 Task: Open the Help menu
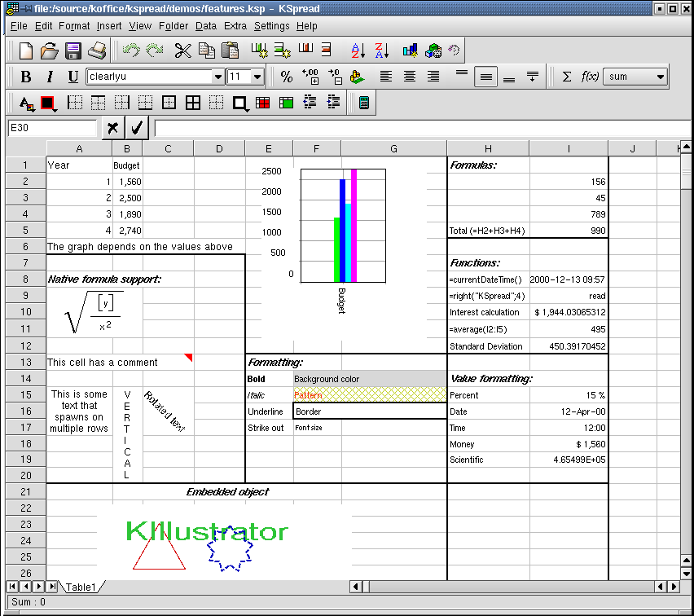click(307, 26)
